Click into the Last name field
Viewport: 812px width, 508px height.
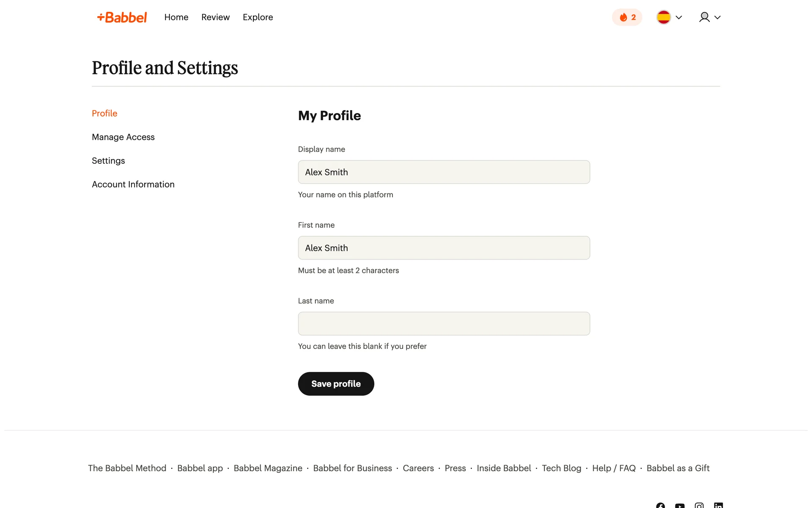point(444,324)
